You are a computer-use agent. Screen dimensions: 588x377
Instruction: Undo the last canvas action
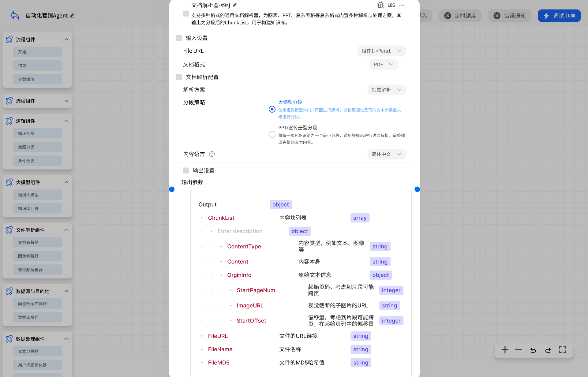coord(533,350)
